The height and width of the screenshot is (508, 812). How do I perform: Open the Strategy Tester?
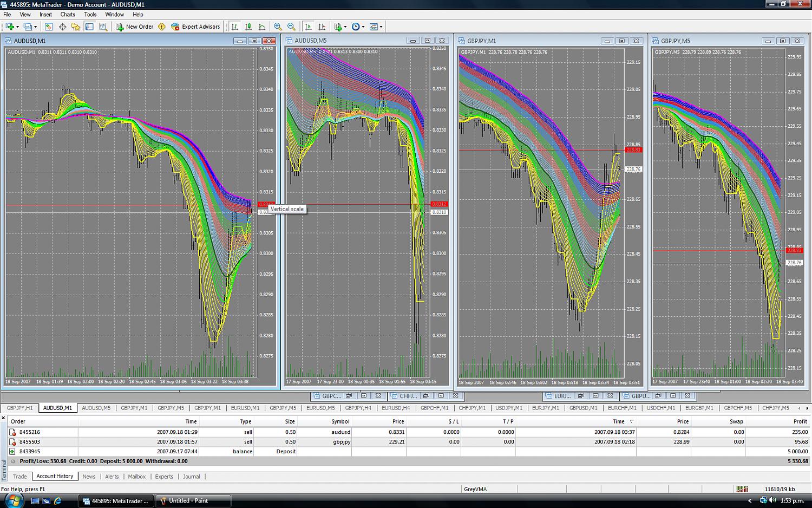103,27
